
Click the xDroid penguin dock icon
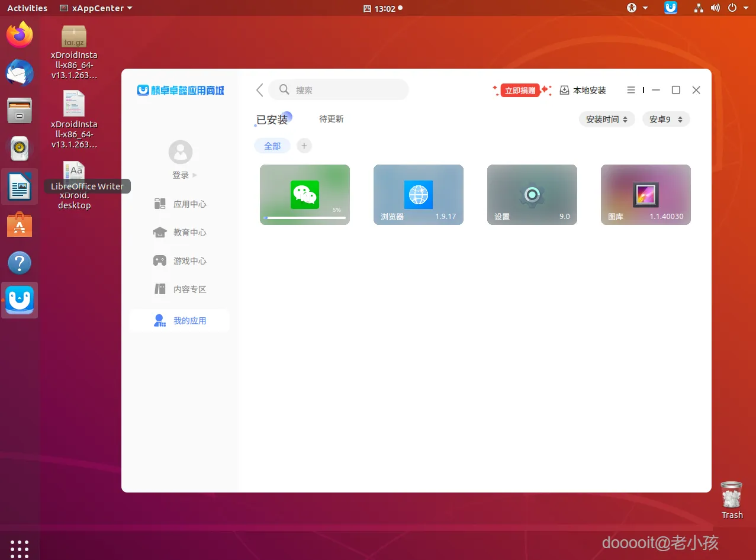coord(20,300)
